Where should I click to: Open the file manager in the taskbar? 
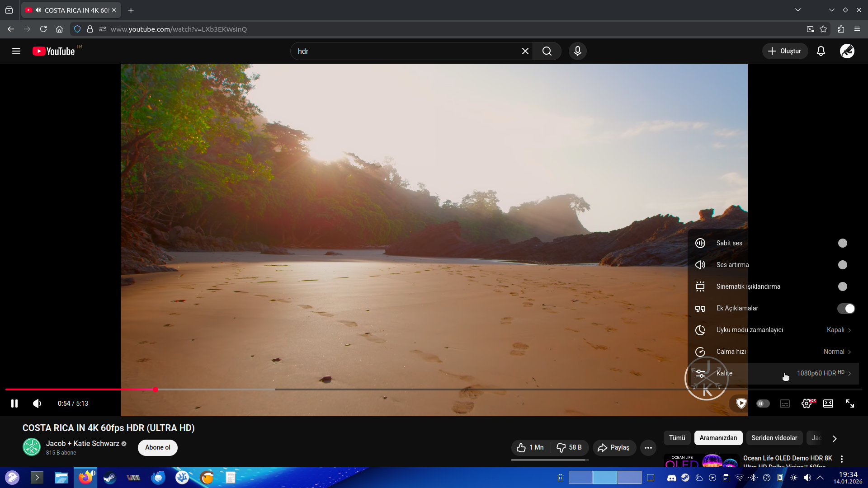(61, 478)
